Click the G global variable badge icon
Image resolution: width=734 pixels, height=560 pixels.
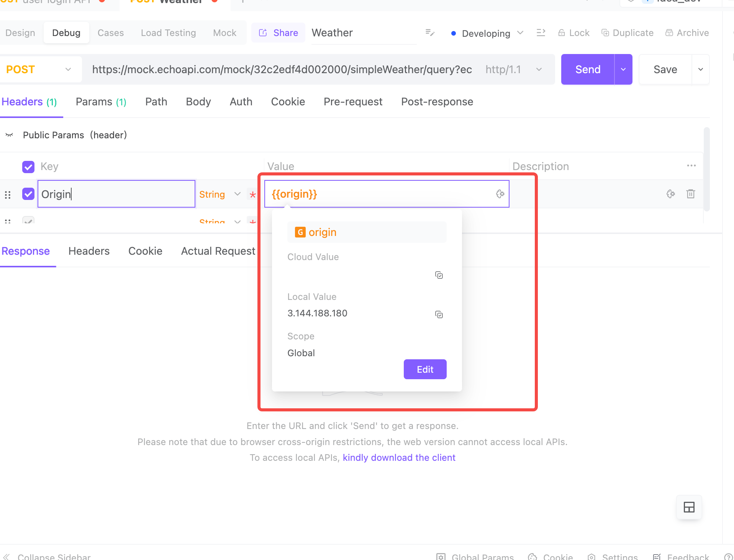point(300,232)
